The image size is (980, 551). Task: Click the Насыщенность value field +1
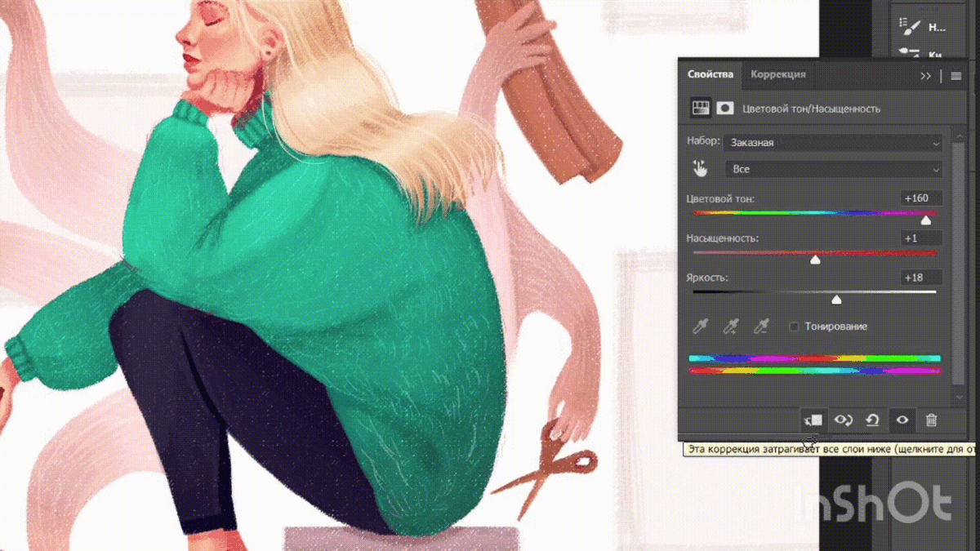click(921, 238)
